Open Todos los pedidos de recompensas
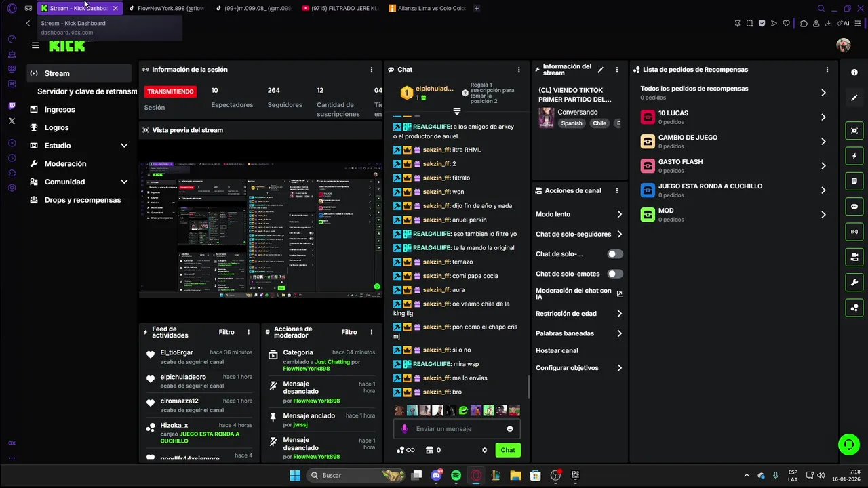 pos(734,92)
